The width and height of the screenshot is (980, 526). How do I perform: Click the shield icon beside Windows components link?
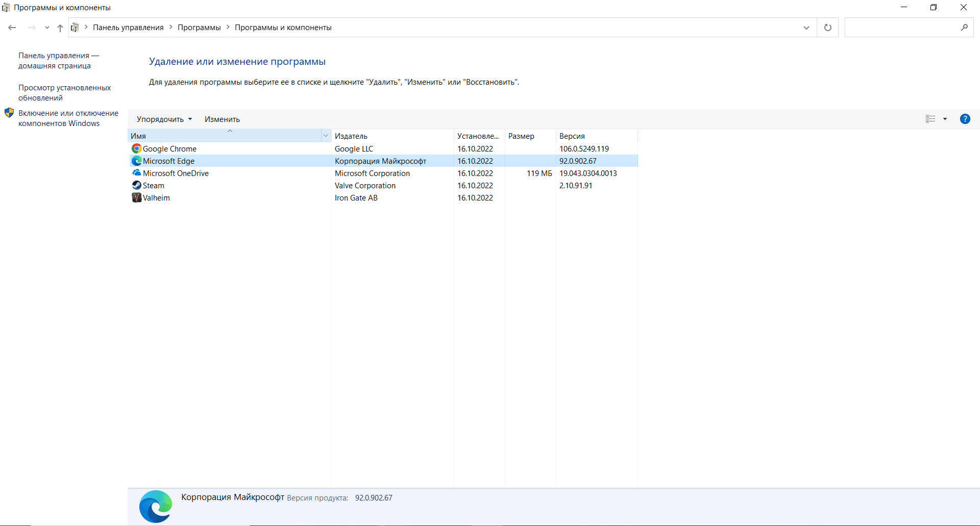[9, 113]
